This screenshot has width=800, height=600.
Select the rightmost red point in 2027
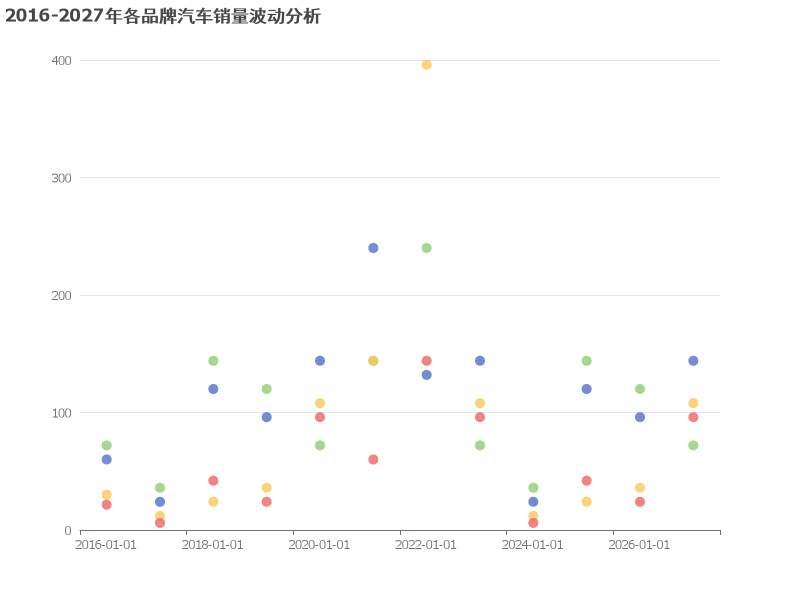tap(693, 417)
